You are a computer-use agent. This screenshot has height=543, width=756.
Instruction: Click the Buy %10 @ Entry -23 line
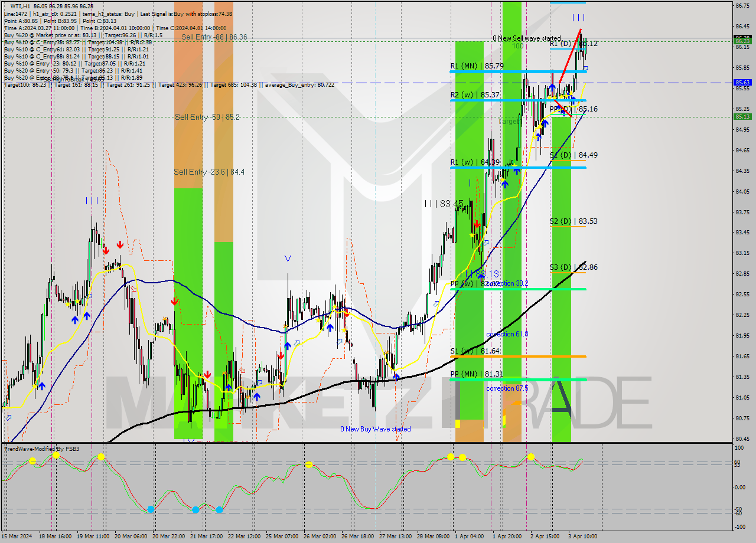(x=74, y=63)
